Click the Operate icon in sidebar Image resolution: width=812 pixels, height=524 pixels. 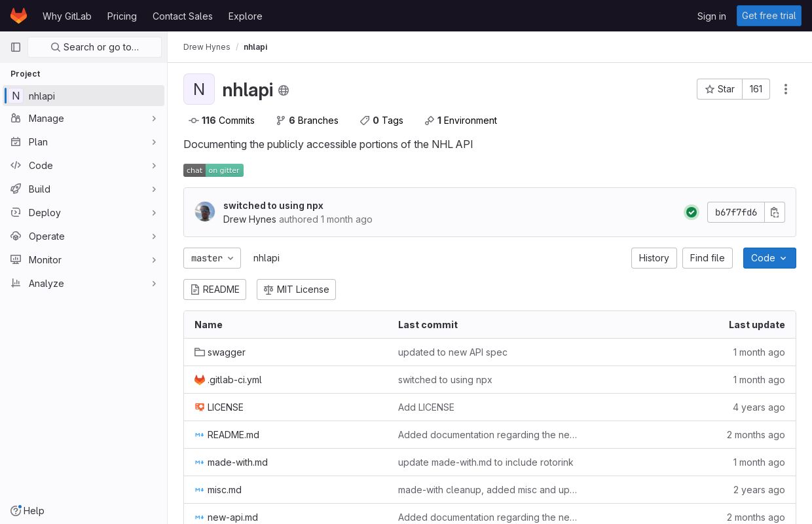tap(16, 236)
